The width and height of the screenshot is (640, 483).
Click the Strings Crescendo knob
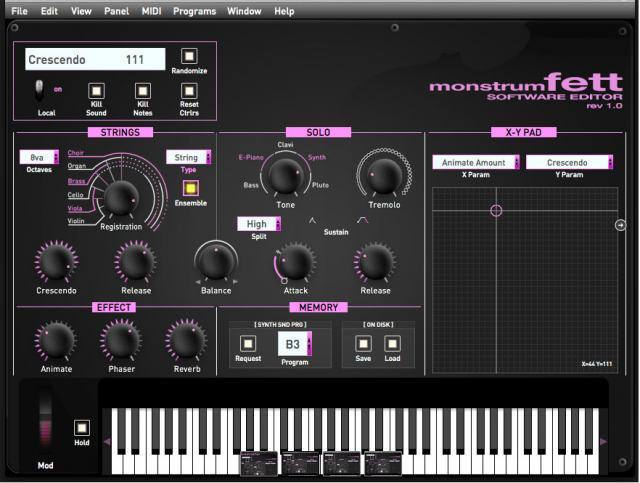(56, 262)
